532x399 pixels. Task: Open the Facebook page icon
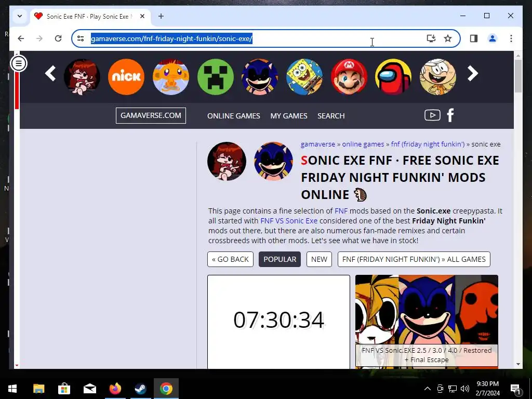coord(450,115)
